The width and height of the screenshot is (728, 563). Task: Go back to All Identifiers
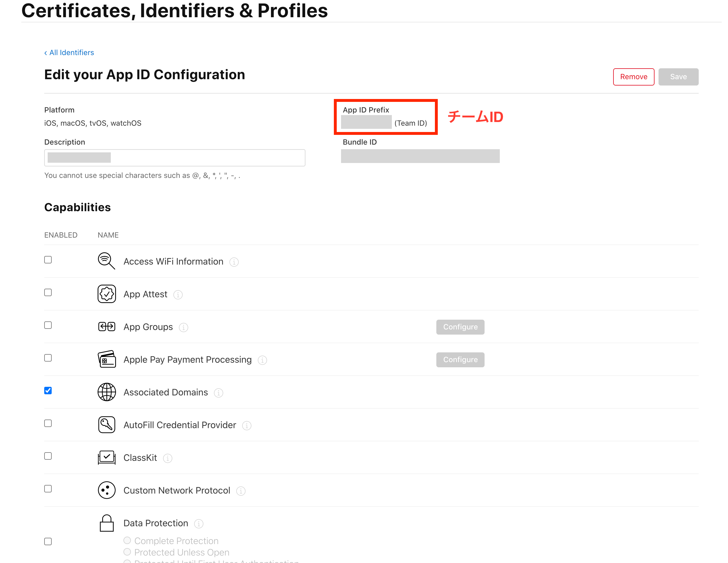[x=69, y=53]
